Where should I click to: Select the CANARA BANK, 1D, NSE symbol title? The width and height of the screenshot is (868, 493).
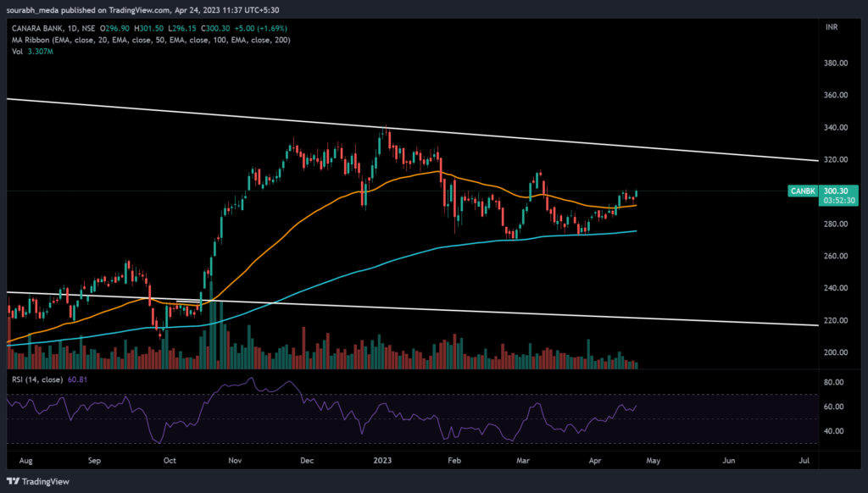pos(53,28)
